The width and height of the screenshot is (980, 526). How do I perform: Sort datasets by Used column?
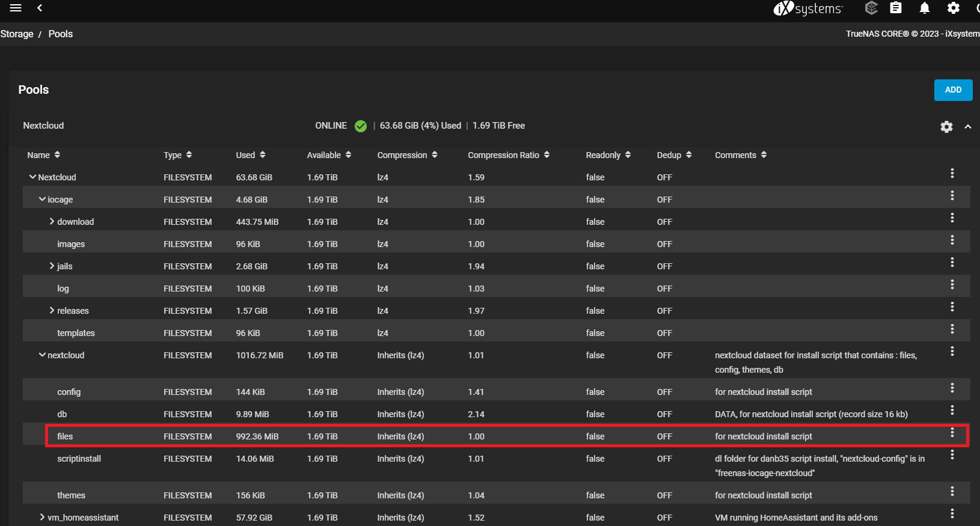(x=250, y=155)
